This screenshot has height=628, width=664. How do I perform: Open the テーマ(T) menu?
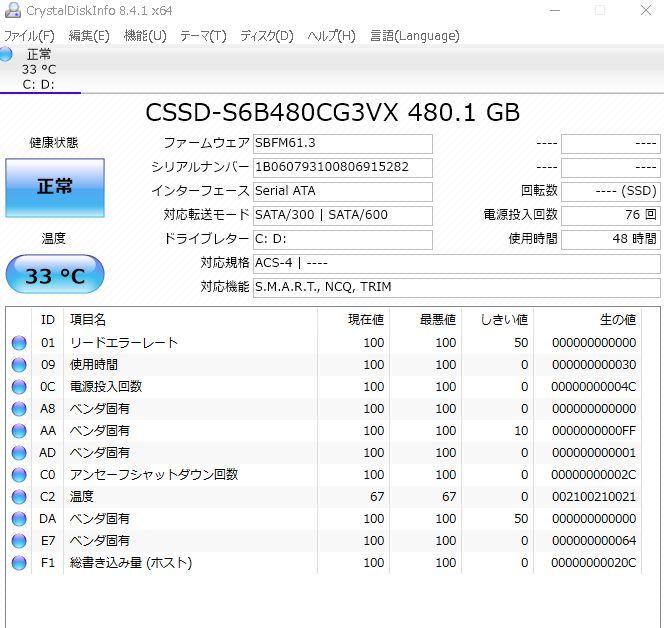[203, 36]
